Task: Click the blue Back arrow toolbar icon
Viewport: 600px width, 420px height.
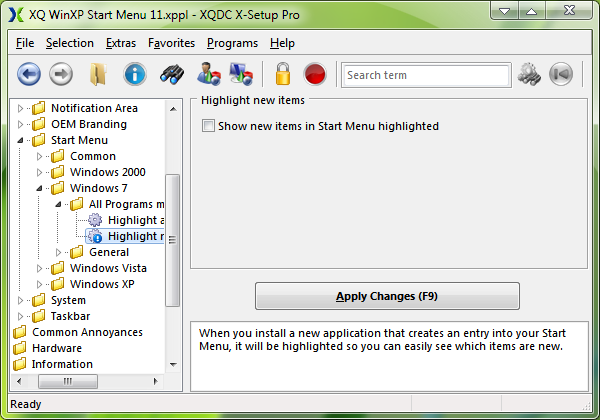Action: pos(29,74)
